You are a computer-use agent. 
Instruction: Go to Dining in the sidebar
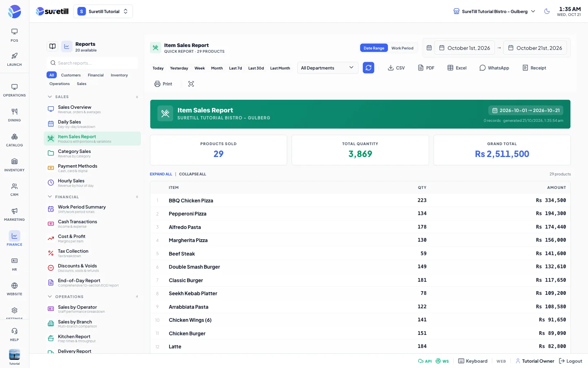click(14, 115)
